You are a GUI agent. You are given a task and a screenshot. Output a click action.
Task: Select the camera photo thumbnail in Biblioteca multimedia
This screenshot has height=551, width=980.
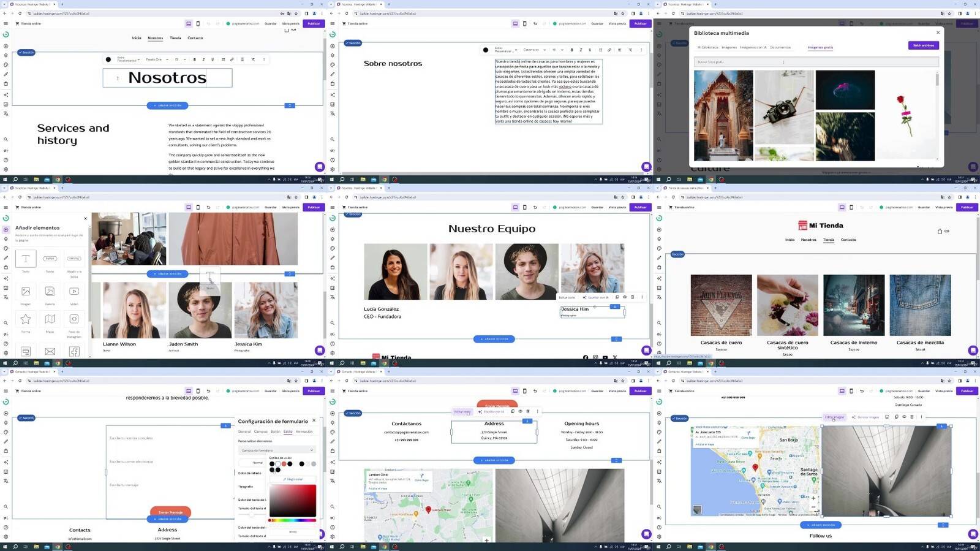[x=784, y=107]
